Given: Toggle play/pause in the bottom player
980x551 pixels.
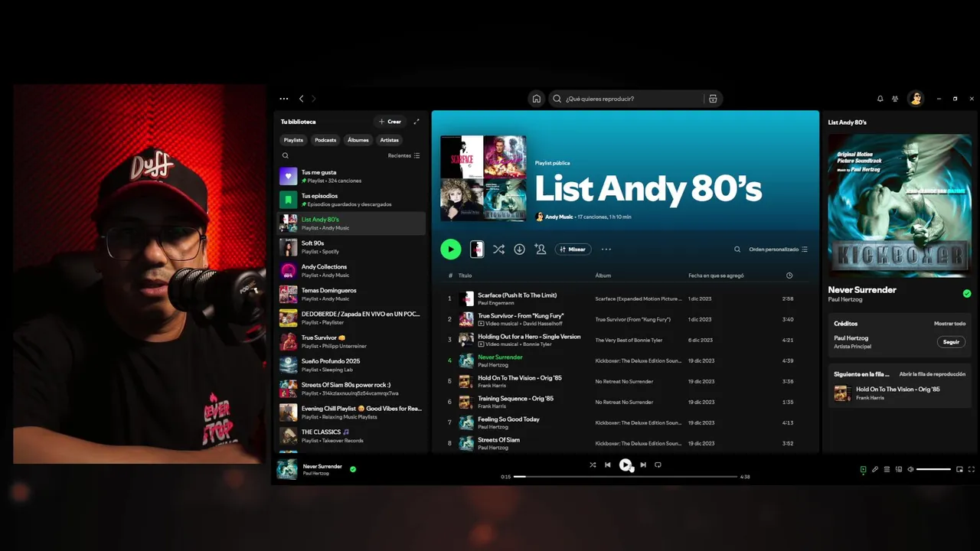Looking at the screenshot, I should click(626, 465).
